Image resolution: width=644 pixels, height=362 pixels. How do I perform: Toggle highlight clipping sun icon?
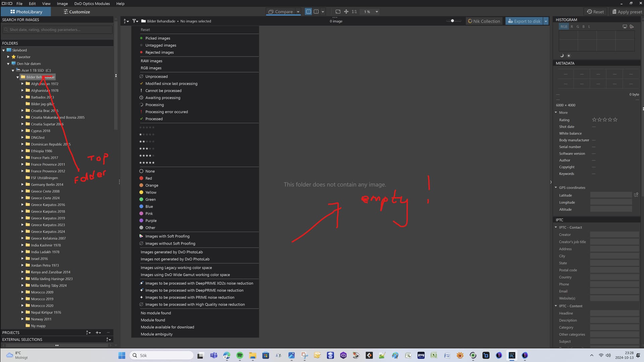pos(569,56)
